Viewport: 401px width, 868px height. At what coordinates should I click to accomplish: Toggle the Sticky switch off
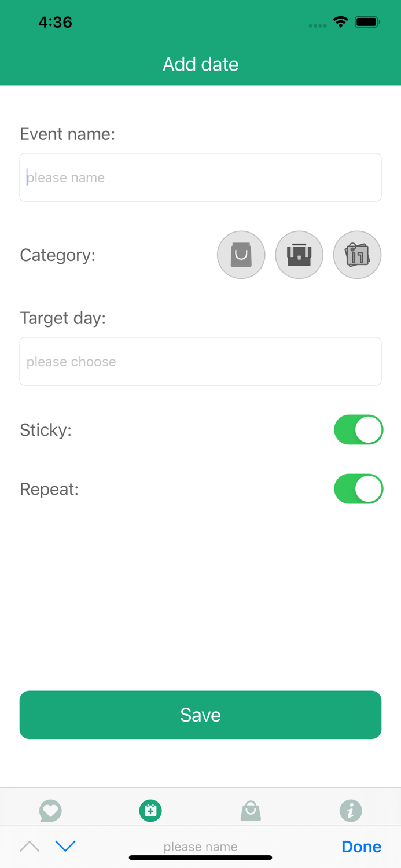click(x=358, y=430)
